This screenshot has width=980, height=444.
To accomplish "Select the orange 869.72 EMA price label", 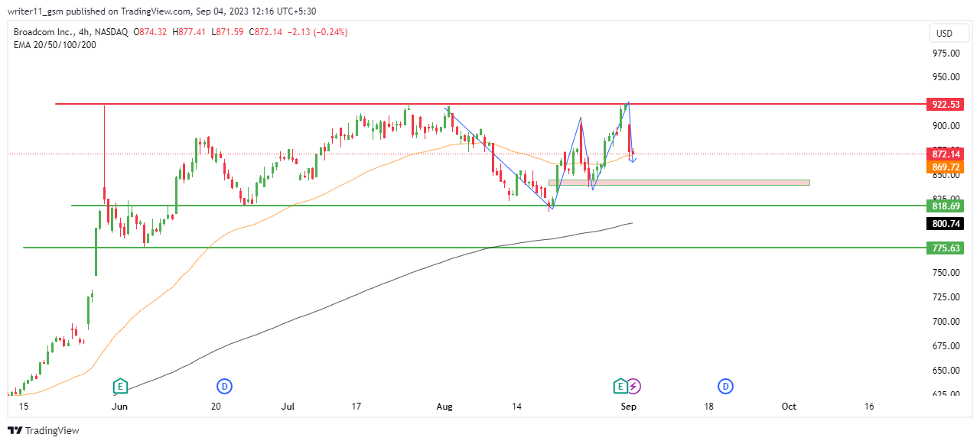I will click(946, 167).
